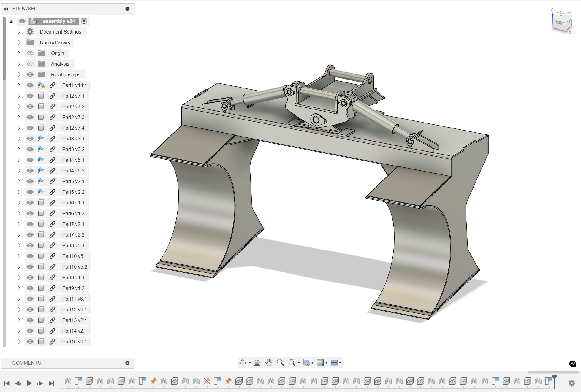
Task: Hide Part1 v14:1 using eye icon
Action: tap(30, 85)
